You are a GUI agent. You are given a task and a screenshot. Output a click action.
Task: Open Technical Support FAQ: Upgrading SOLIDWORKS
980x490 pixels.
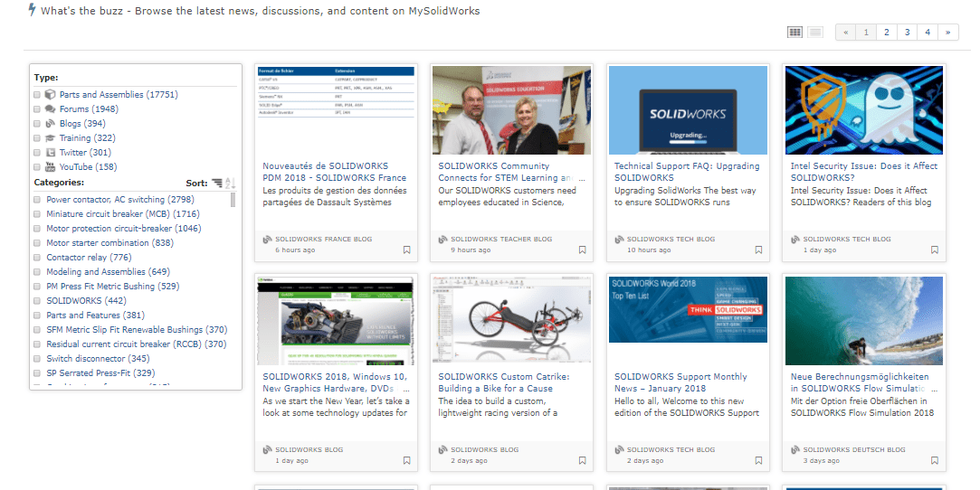[x=687, y=172]
